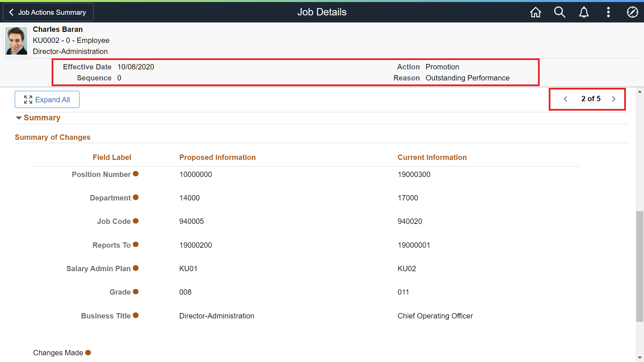Go to the next job action record
The image size is (644, 362).
coord(613,99)
